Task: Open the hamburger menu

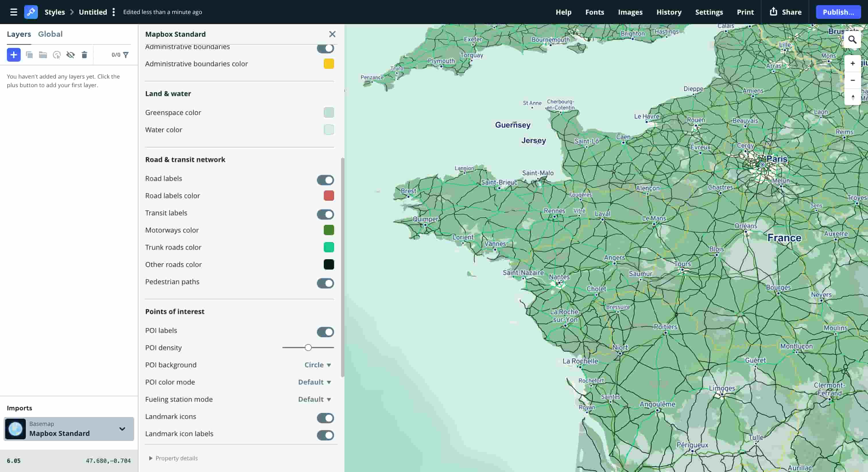Action: (13, 12)
